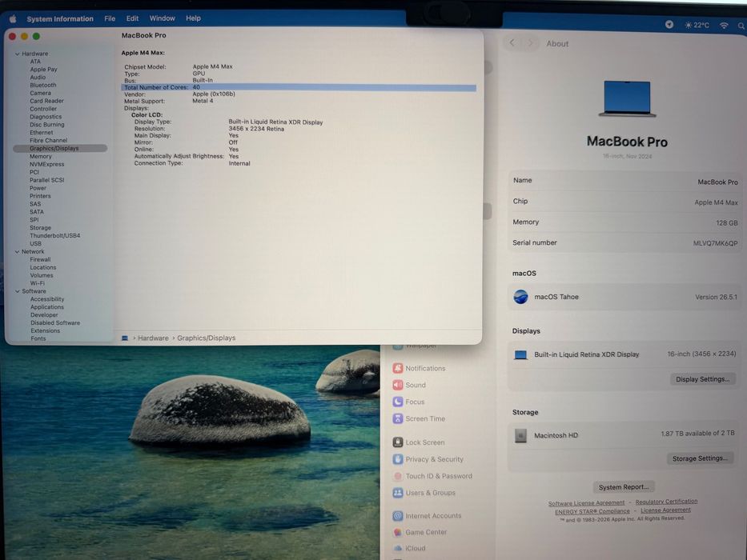
Task: Open the File menu
Action: 110,18
